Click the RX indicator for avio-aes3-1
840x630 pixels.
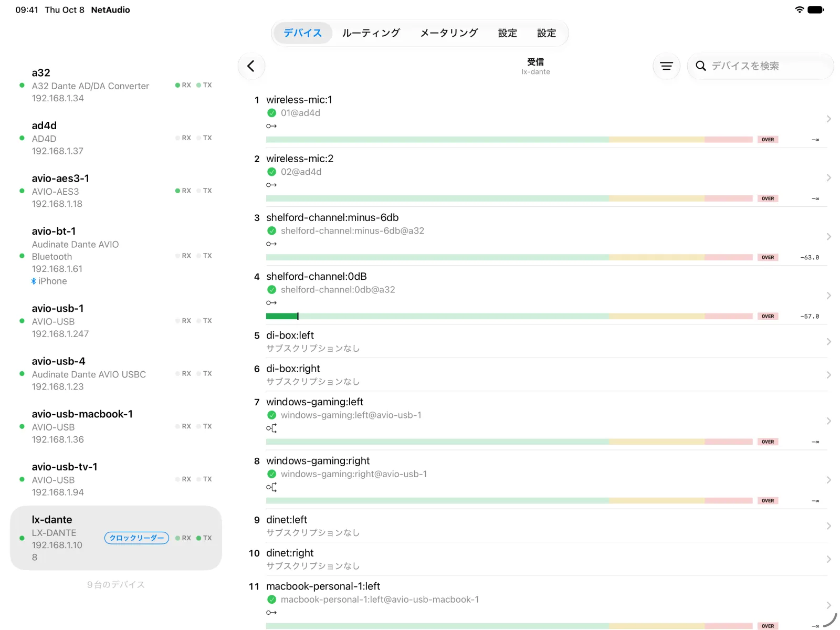coord(183,191)
